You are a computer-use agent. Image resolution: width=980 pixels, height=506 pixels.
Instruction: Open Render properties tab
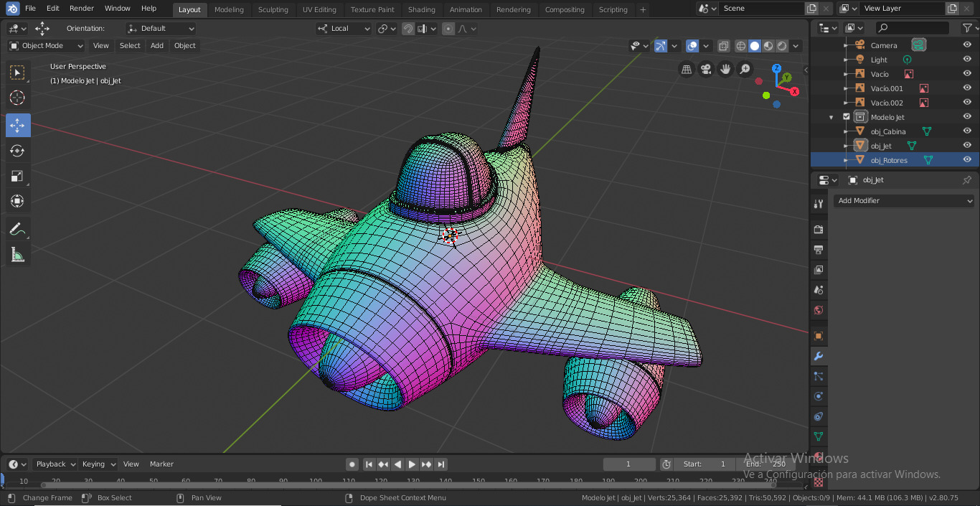pyautogui.click(x=819, y=230)
